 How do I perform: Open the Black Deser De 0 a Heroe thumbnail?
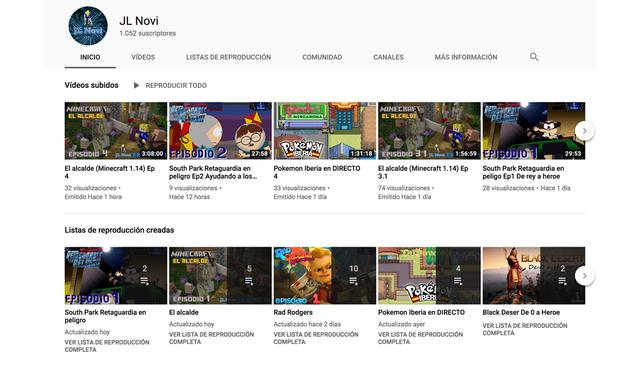pos(533,275)
